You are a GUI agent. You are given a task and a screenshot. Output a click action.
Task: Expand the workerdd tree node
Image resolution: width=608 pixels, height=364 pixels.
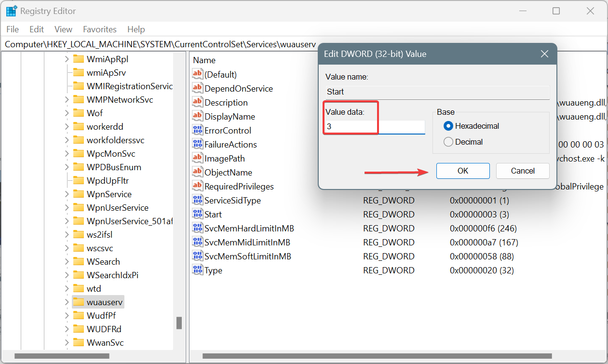[67, 127]
